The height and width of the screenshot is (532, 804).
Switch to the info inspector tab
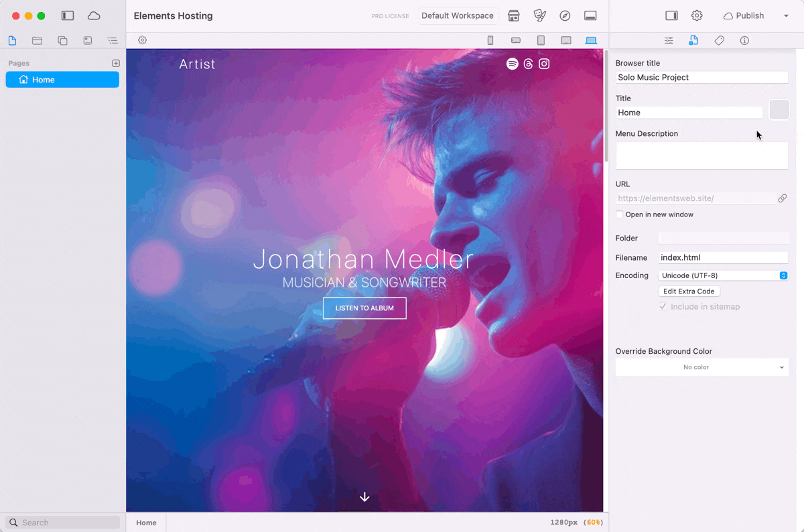(x=744, y=41)
